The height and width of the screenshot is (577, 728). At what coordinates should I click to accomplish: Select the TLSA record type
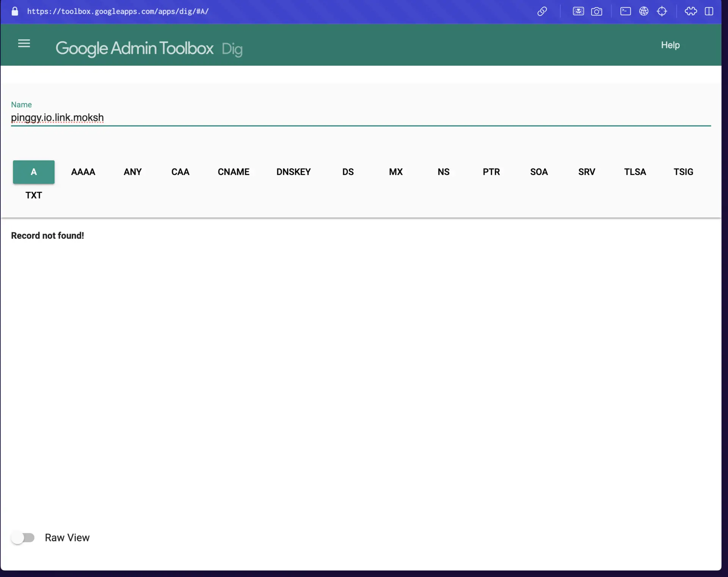click(635, 171)
